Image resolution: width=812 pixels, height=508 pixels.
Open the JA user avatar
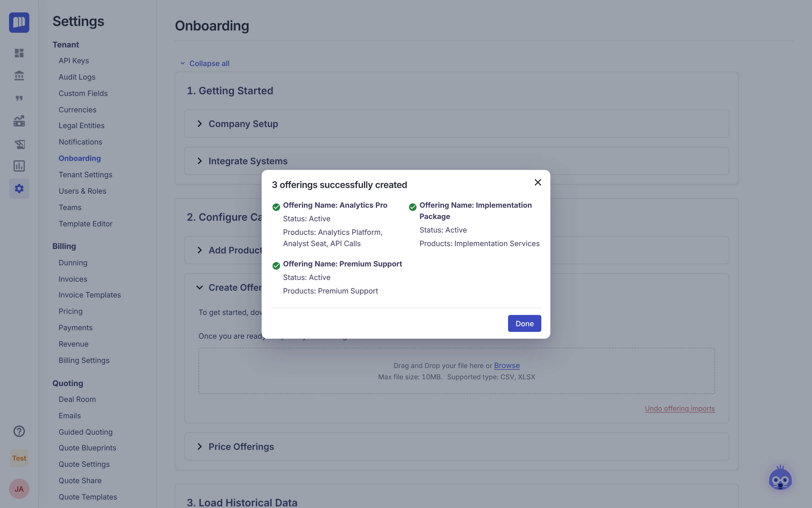(x=19, y=489)
